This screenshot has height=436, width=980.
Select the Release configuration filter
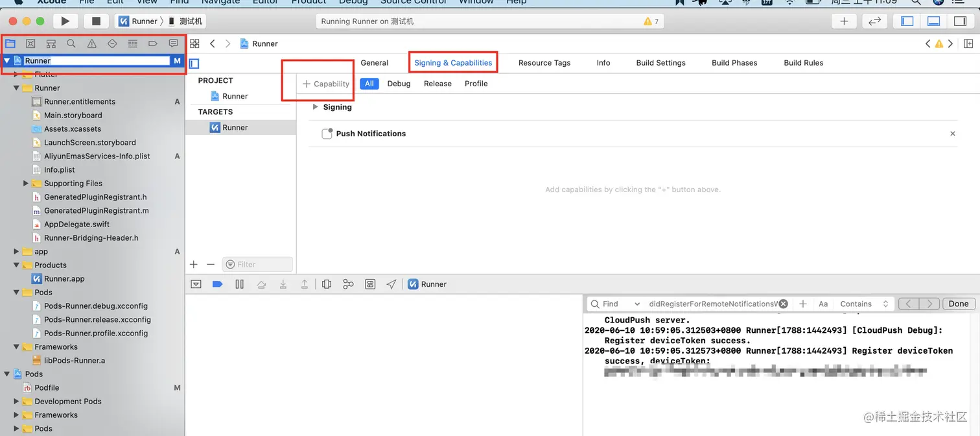(x=437, y=84)
